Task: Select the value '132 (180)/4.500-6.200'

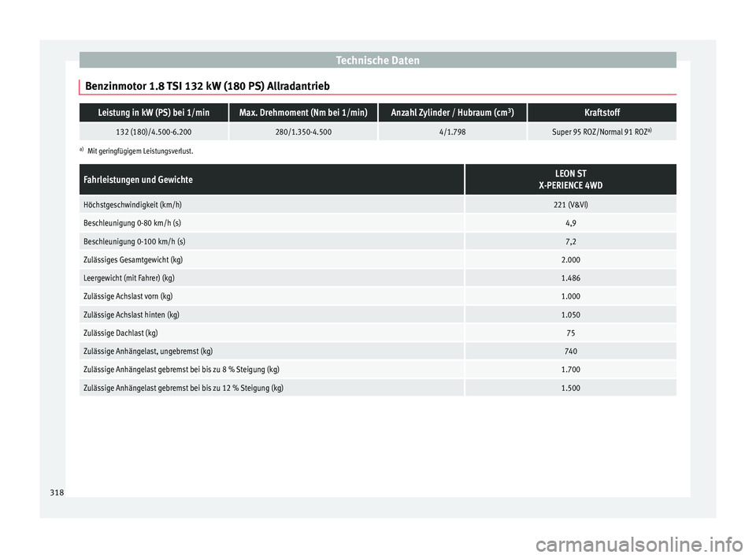Action: (x=154, y=132)
